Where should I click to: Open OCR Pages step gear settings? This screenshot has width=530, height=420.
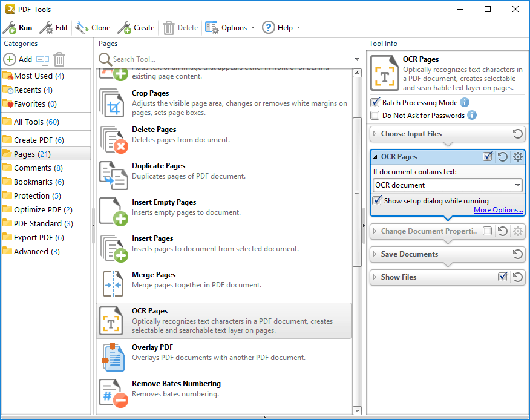point(517,157)
